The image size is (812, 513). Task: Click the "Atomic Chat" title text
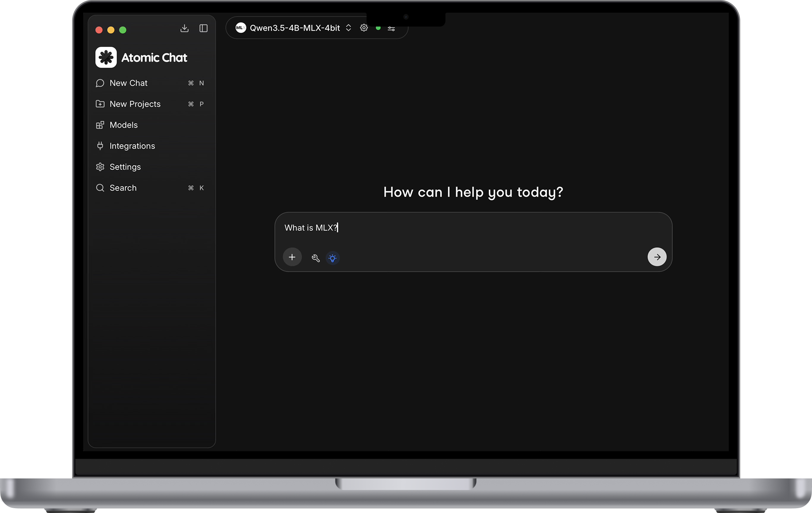(x=154, y=58)
